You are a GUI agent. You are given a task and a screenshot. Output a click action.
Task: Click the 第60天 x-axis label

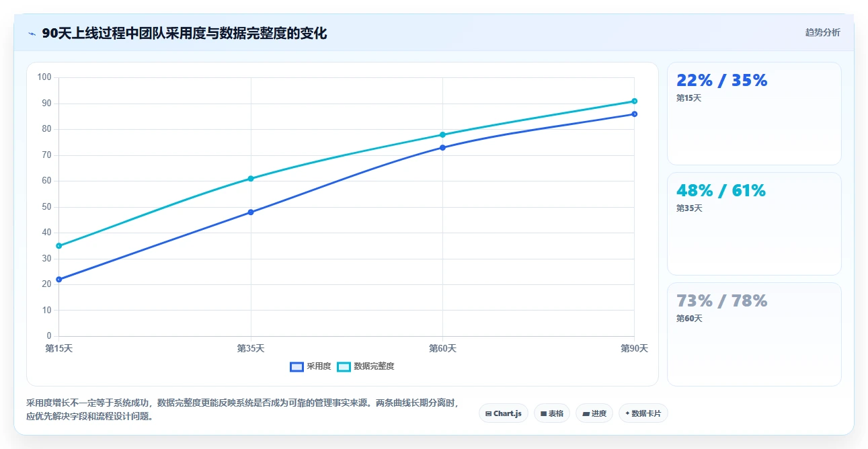[x=442, y=348]
